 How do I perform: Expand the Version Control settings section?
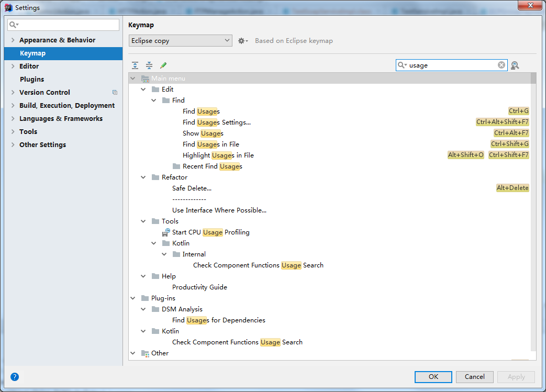13,93
